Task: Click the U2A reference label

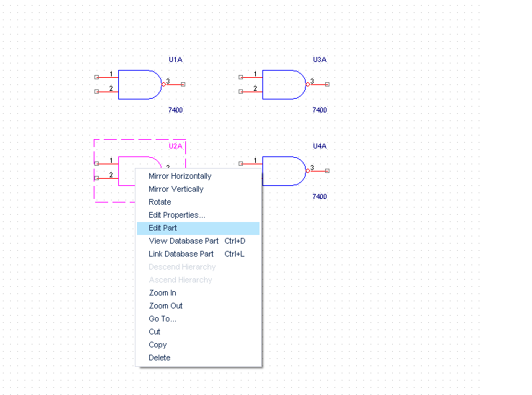Action: [175, 146]
